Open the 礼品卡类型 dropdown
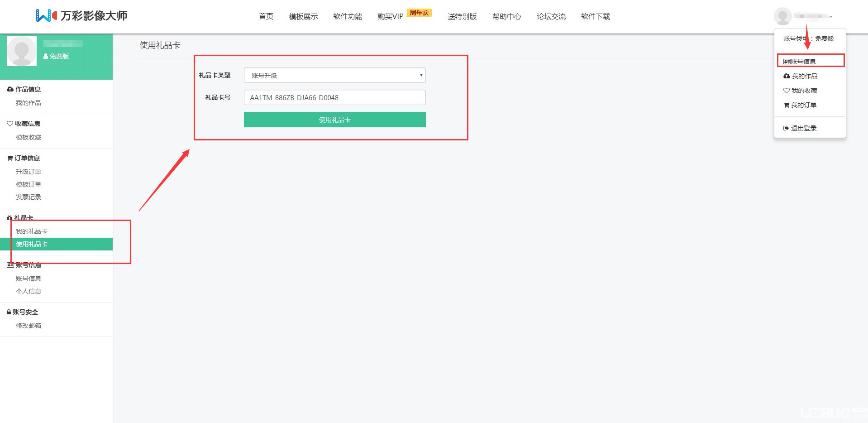This screenshot has width=868, height=423. tap(334, 75)
